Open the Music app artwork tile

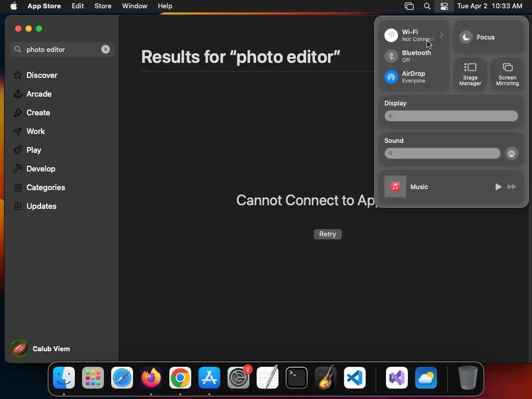point(395,187)
